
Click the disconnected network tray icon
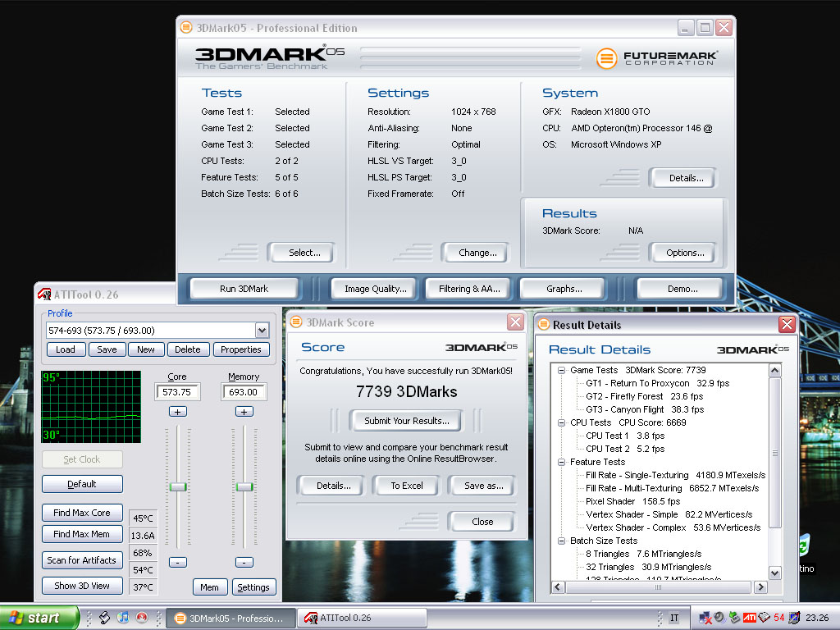click(705, 619)
